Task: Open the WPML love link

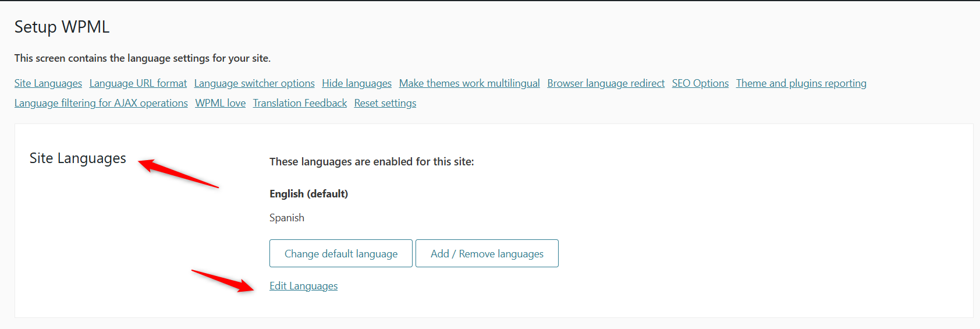Action: (x=221, y=103)
